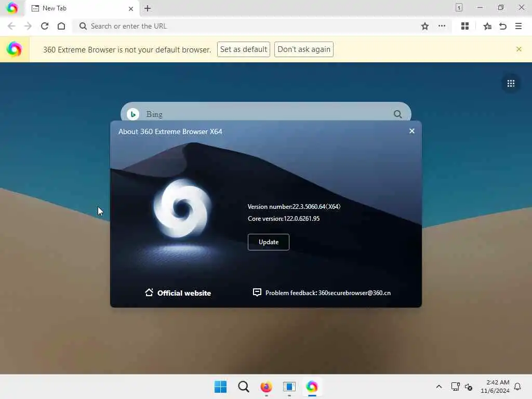Open the network status tray icon
Screen dimensions: 532x399
coord(455,387)
